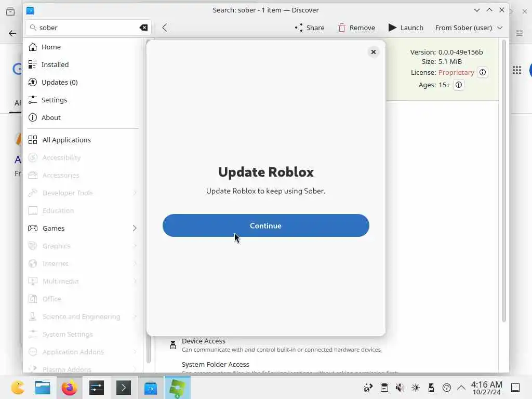The image size is (532, 399).
Task: Switch to Sober app in taskbar
Action: (x=178, y=388)
